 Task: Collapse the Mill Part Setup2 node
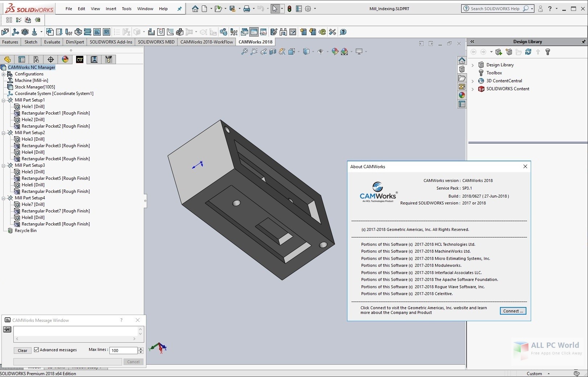(4, 133)
